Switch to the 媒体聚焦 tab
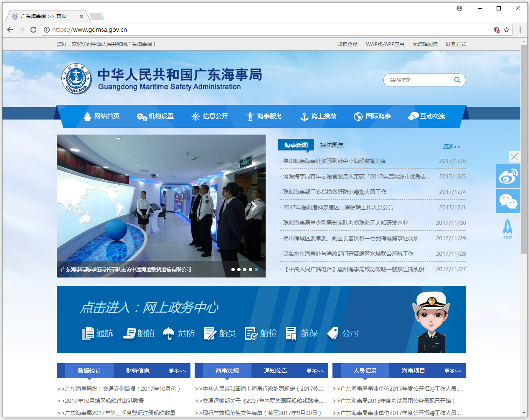This screenshot has width=530, height=420. tap(332, 145)
